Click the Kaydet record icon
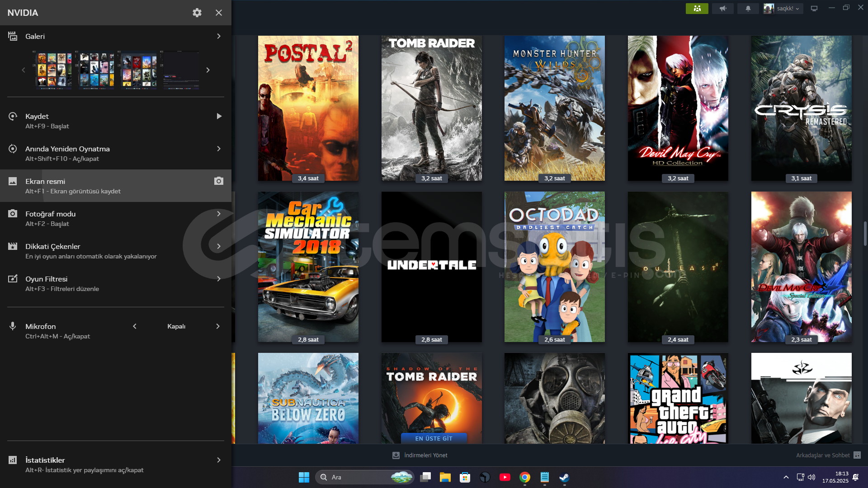The height and width of the screenshot is (488, 868). [13, 116]
